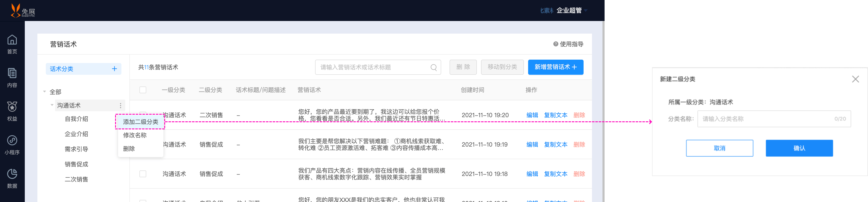Screen dimensions: 868x202
Task: Focus the 请输入分类名称 input field
Action: [774, 119]
